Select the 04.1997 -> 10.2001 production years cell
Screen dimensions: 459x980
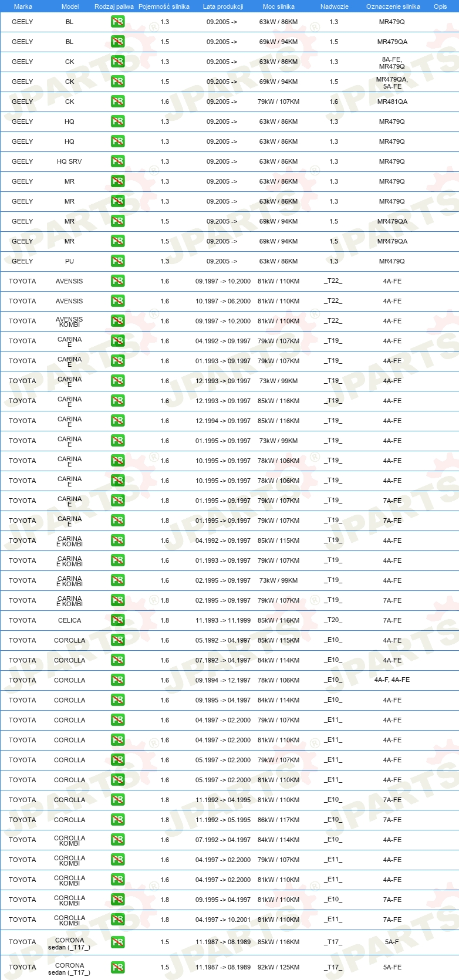[223, 920]
